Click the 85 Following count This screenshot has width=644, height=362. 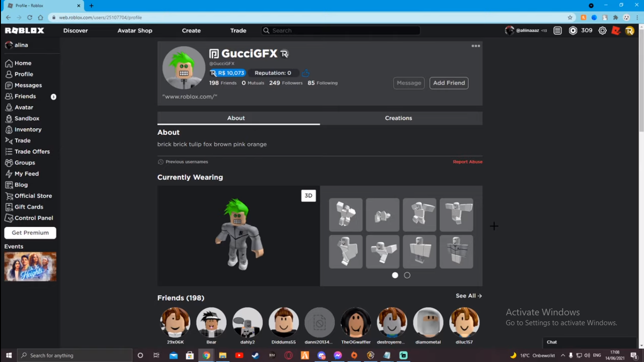322,83
